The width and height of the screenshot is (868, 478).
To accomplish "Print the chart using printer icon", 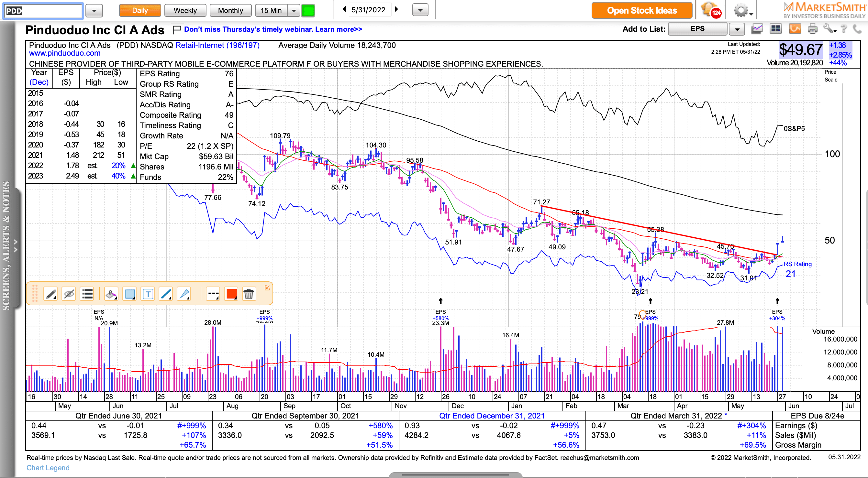I will (812, 29).
